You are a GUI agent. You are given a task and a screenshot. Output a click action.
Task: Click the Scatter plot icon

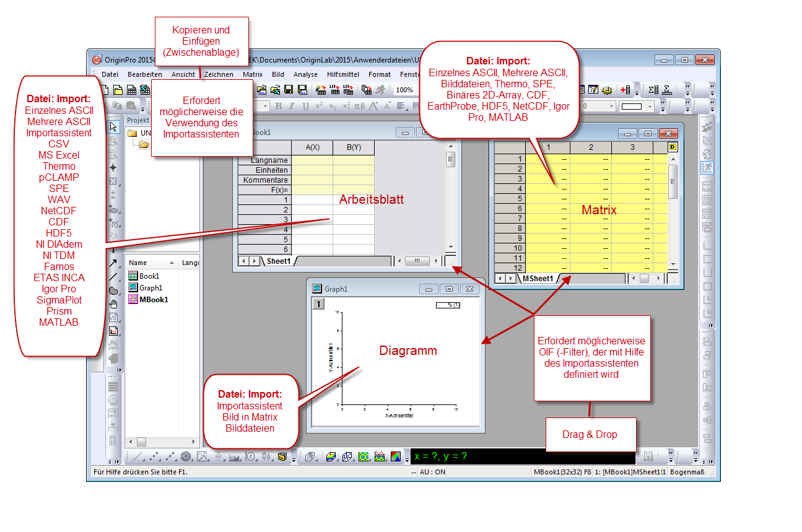[155, 456]
